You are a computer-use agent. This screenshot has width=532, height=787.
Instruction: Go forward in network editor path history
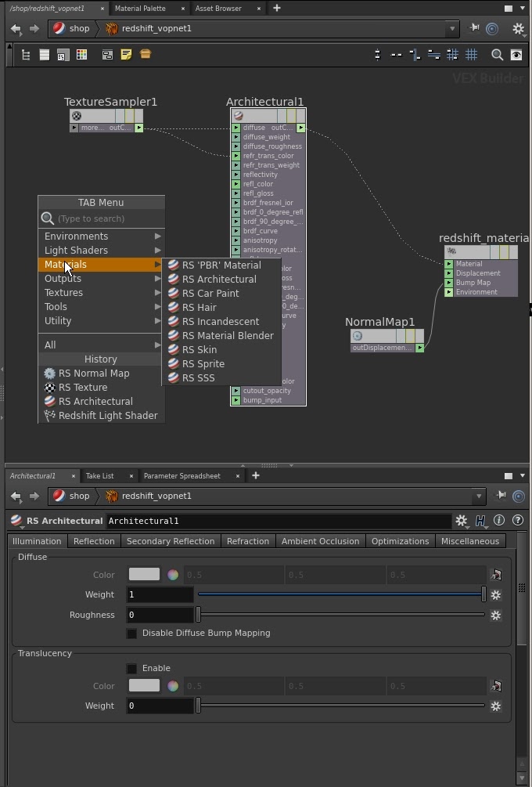click(34, 29)
